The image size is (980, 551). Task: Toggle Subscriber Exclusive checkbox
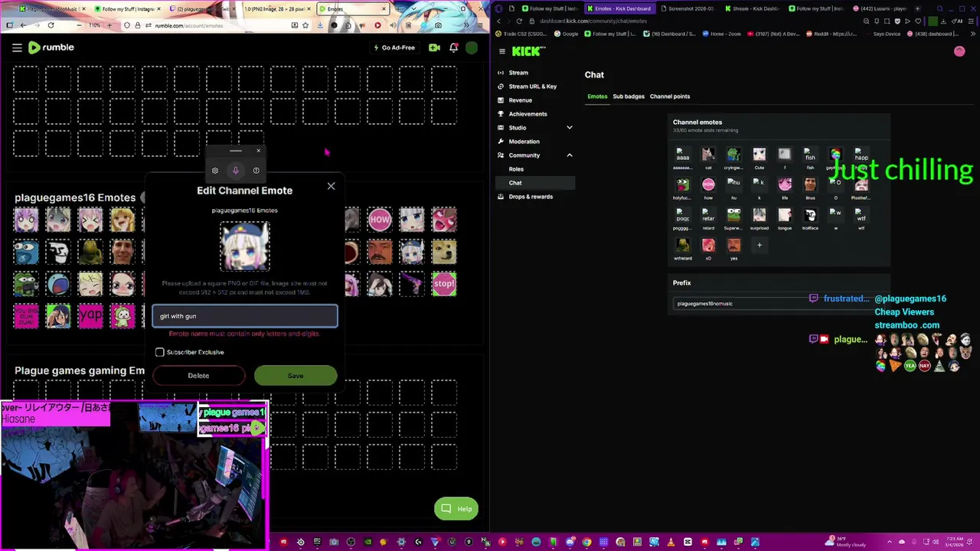pyautogui.click(x=160, y=352)
